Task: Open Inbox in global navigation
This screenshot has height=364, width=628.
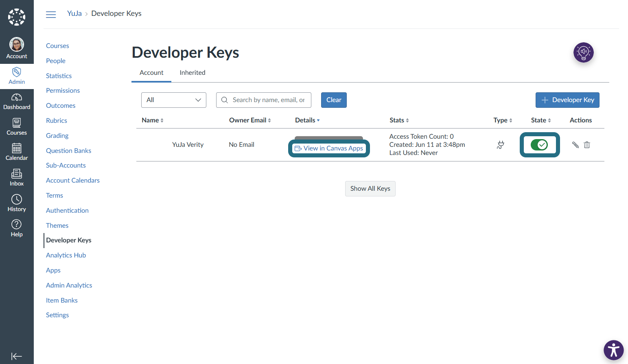Action: pos(17,178)
